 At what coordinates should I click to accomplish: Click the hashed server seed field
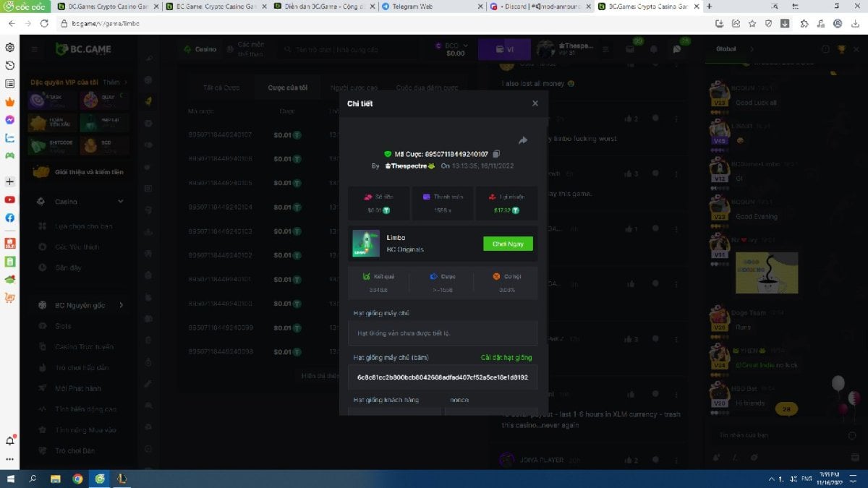442,377
